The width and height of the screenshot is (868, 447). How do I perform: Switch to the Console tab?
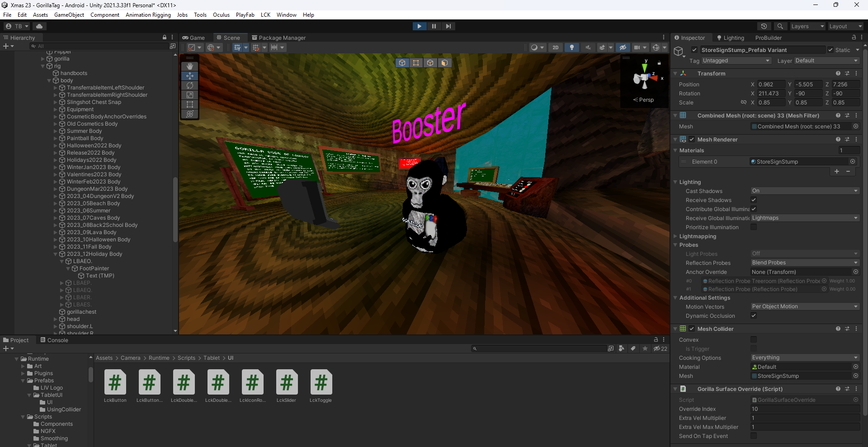54,340
